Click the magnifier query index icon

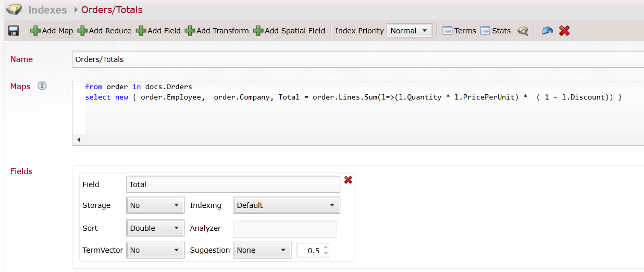click(523, 31)
